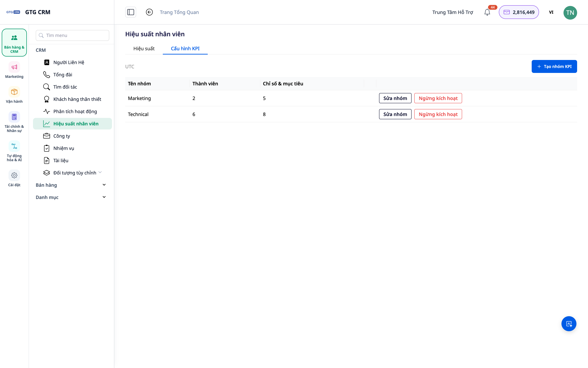Viewport: 588px width, 368px height.
Task: Click the Tìm đối tác magnifier icon
Action: pos(46,87)
